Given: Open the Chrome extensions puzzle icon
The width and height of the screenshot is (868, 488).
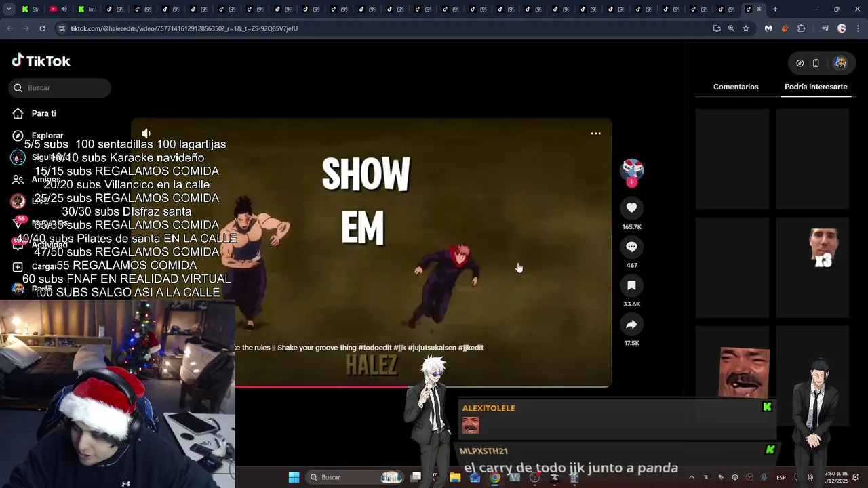Looking at the screenshot, I should [802, 28].
